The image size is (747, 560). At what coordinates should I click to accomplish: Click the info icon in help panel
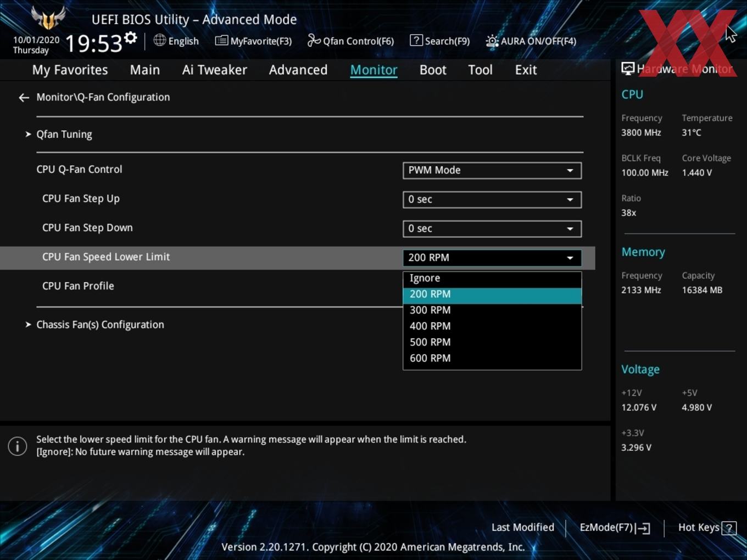click(x=18, y=446)
